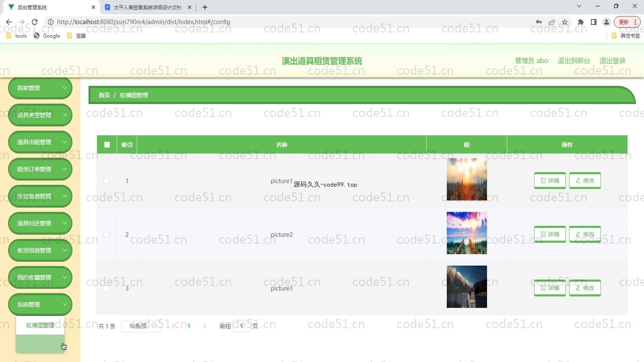
Task: Open the tab search chevron in title bar
Action: (579, 6)
